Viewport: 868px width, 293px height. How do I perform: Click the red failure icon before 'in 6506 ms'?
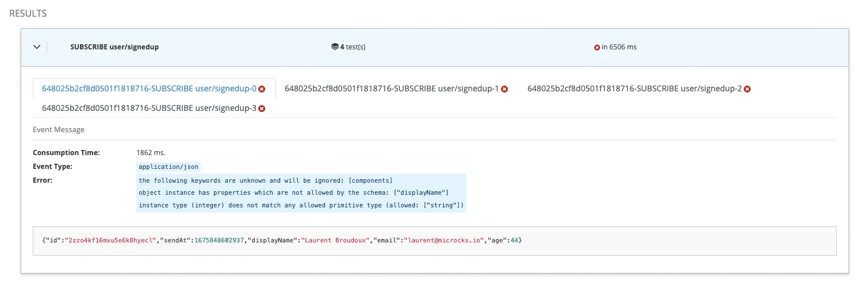tap(597, 47)
